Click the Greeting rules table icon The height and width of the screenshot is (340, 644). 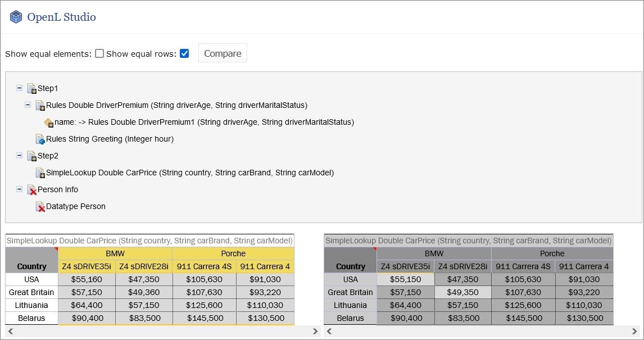(x=40, y=139)
